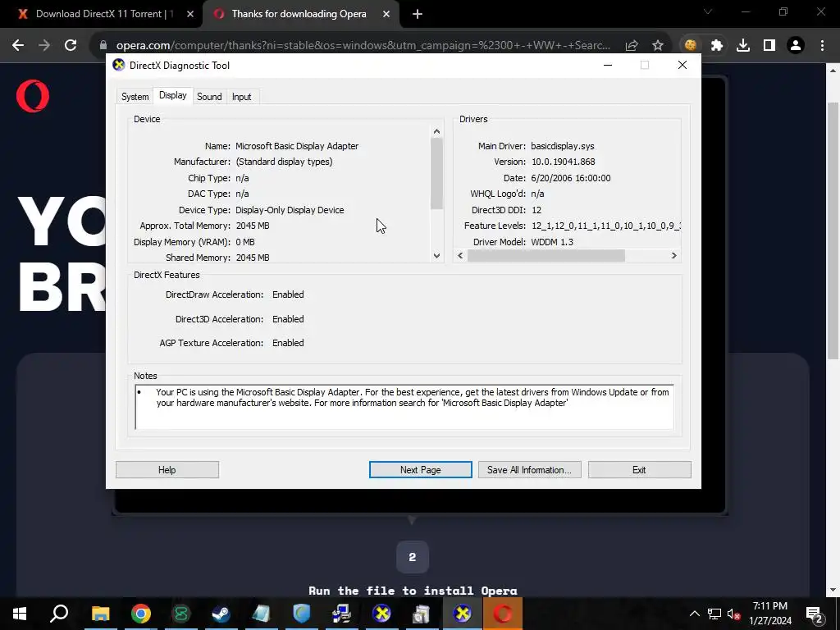840x630 pixels.
Task: Click the red Opera logo on page
Action: pos(33,96)
